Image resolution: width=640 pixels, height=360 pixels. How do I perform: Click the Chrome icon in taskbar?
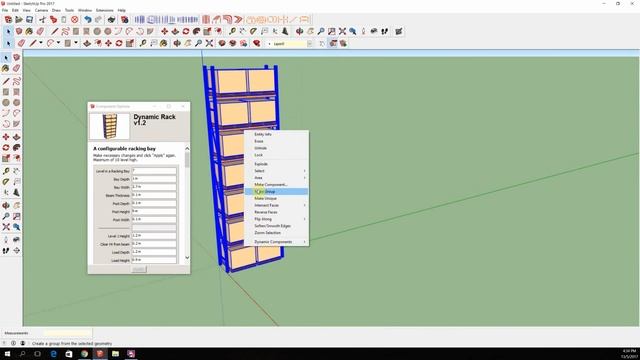[x=84, y=353]
